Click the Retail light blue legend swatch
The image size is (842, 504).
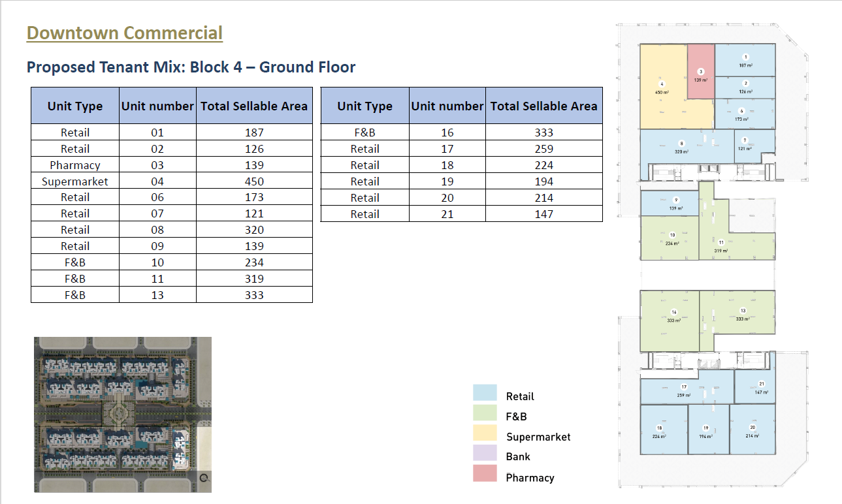485,392
